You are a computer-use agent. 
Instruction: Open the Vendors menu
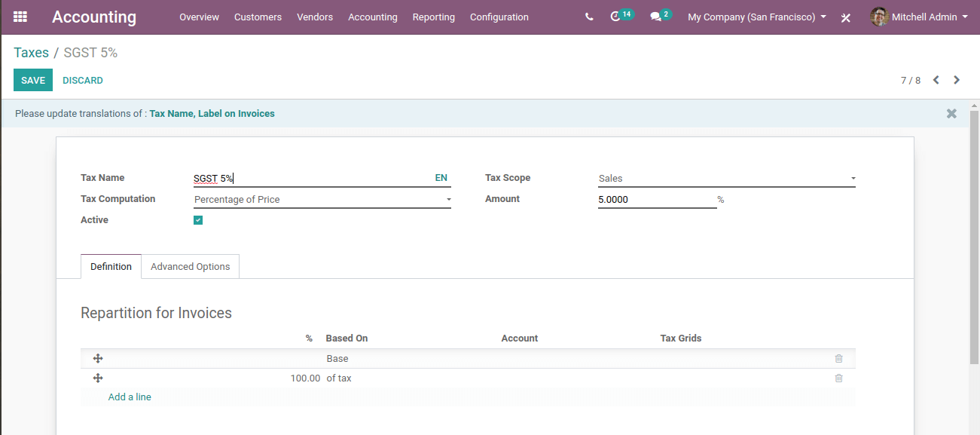tap(315, 17)
